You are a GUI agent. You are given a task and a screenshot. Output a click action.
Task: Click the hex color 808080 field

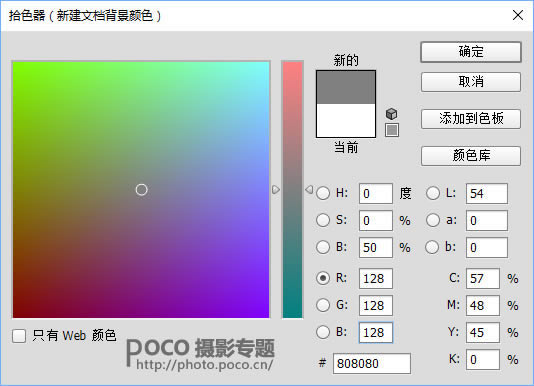click(x=372, y=364)
